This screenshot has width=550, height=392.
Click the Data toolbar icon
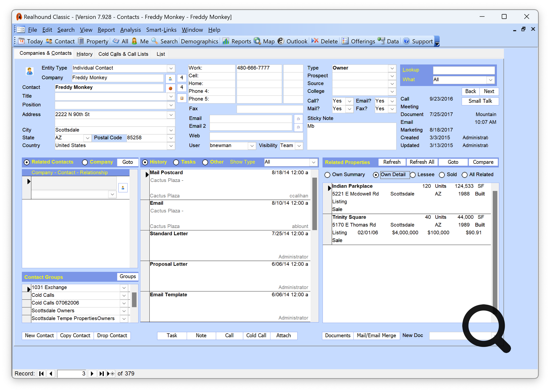point(381,41)
